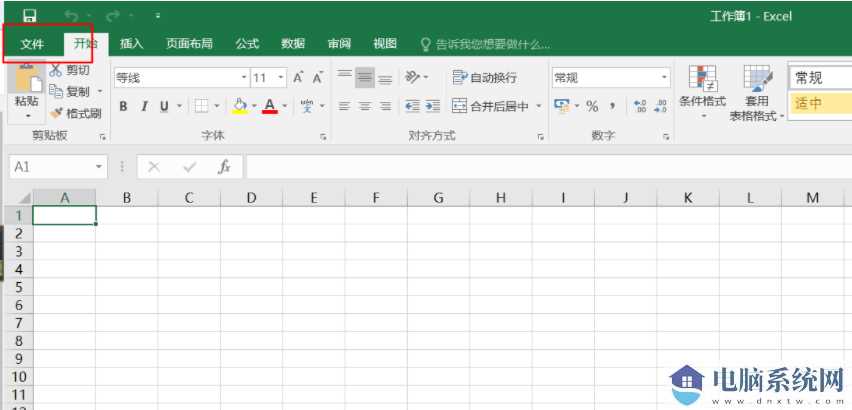Toggle italic formatting
Screen dimensions: 852x410
coord(144,106)
